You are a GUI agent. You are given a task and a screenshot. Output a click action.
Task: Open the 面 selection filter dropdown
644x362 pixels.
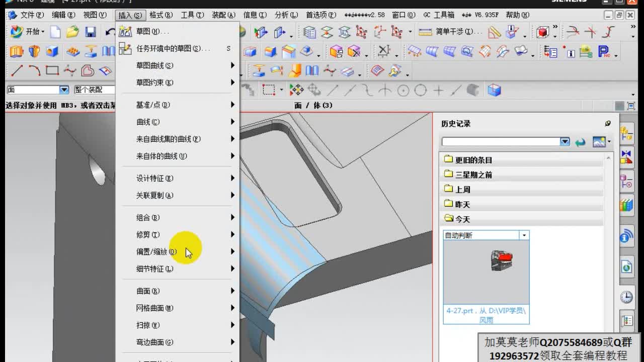pyautogui.click(x=62, y=89)
